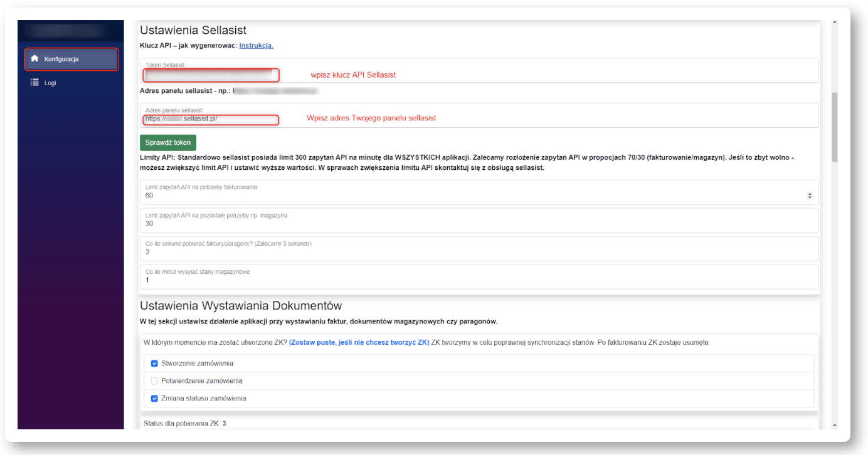The height and width of the screenshot is (455, 868).
Task: Click the scrollbar up arrow
Action: 834,24
